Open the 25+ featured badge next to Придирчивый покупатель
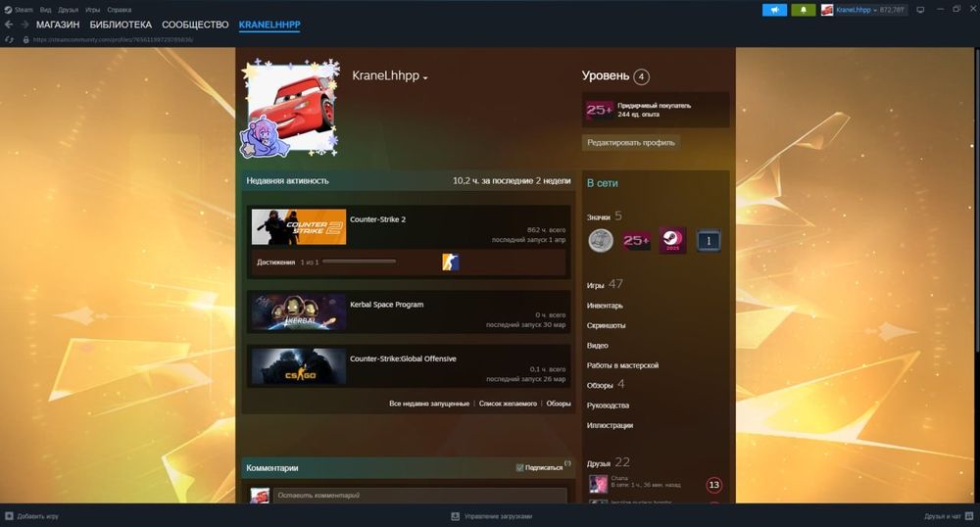The width and height of the screenshot is (980, 527). [x=599, y=110]
